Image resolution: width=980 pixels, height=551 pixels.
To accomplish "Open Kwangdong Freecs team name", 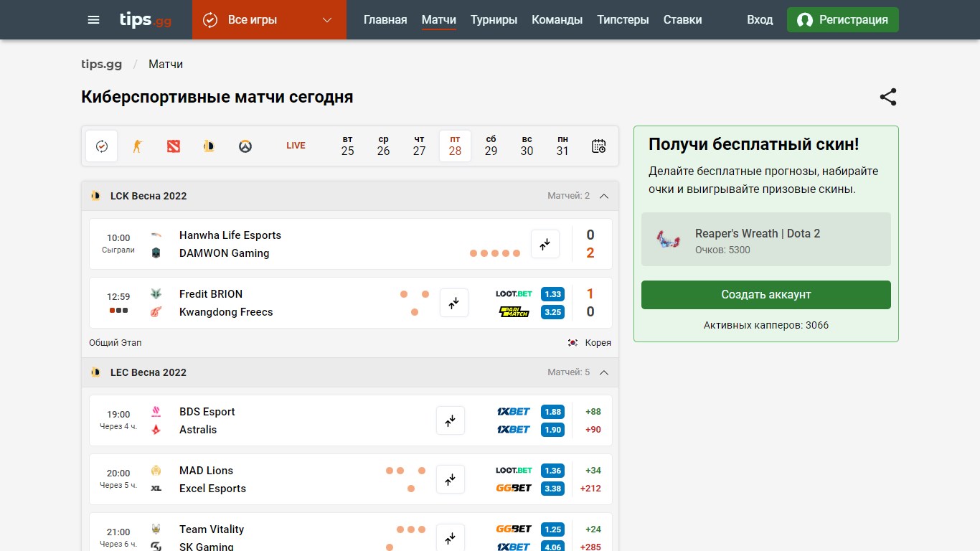I will coord(226,312).
